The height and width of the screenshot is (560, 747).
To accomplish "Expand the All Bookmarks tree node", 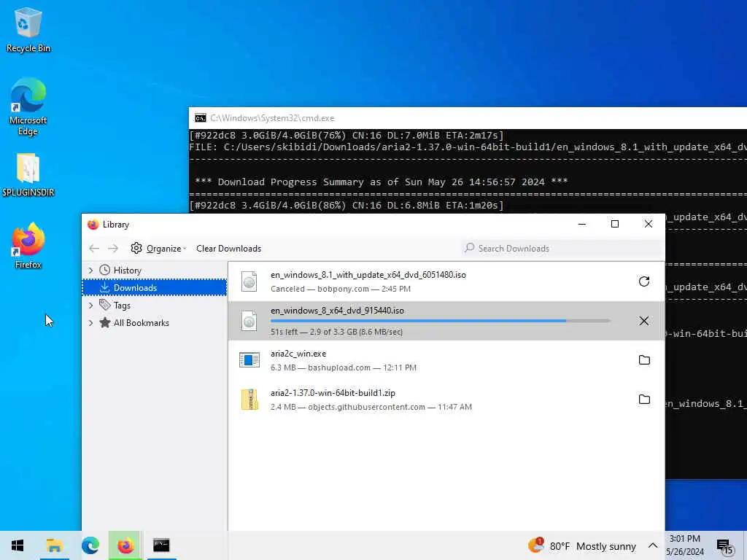I will click(x=91, y=323).
